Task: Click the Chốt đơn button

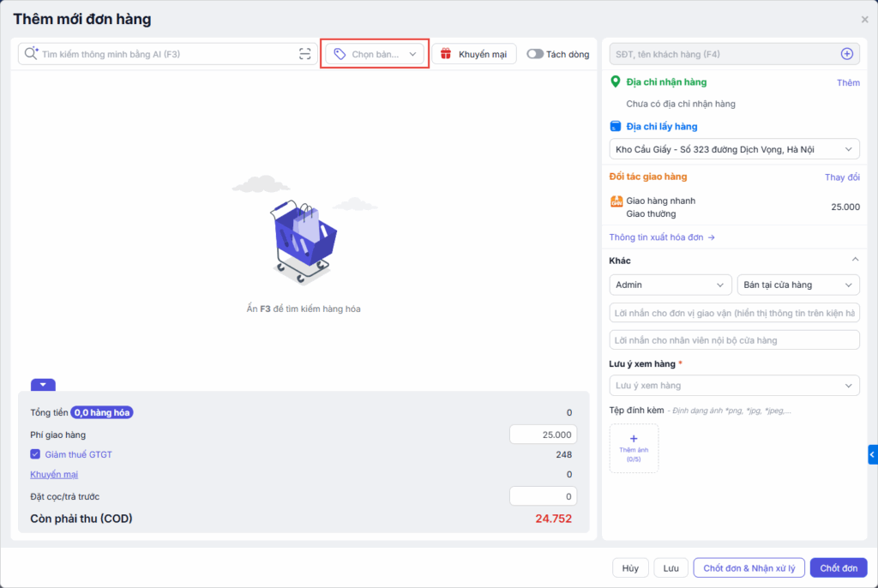Action: click(839, 568)
